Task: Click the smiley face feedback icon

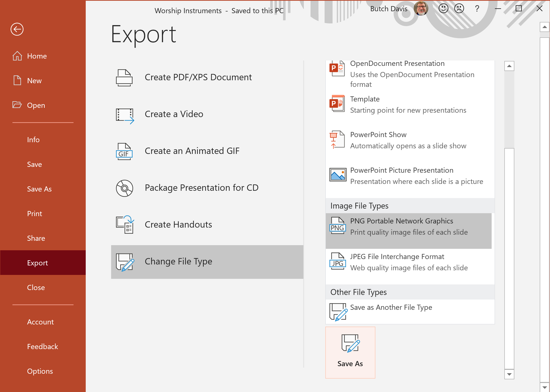Action: tap(443, 8)
